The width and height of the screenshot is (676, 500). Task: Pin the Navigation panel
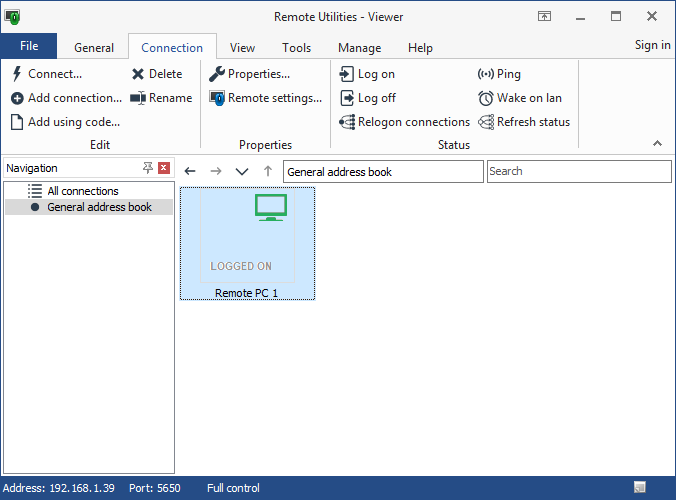[148, 168]
